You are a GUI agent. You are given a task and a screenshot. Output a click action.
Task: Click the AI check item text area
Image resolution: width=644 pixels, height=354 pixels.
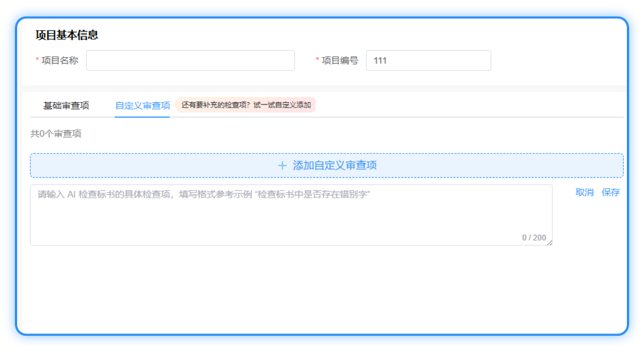tap(291, 215)
